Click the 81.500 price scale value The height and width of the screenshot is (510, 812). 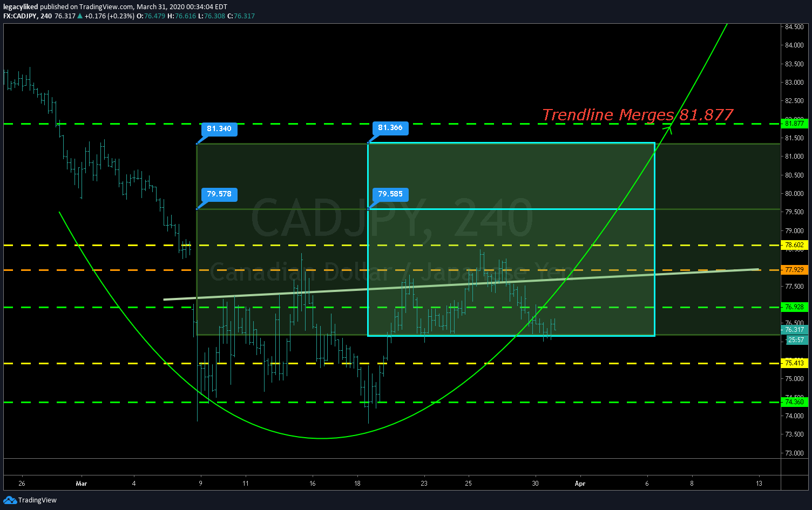click(794, 138)
